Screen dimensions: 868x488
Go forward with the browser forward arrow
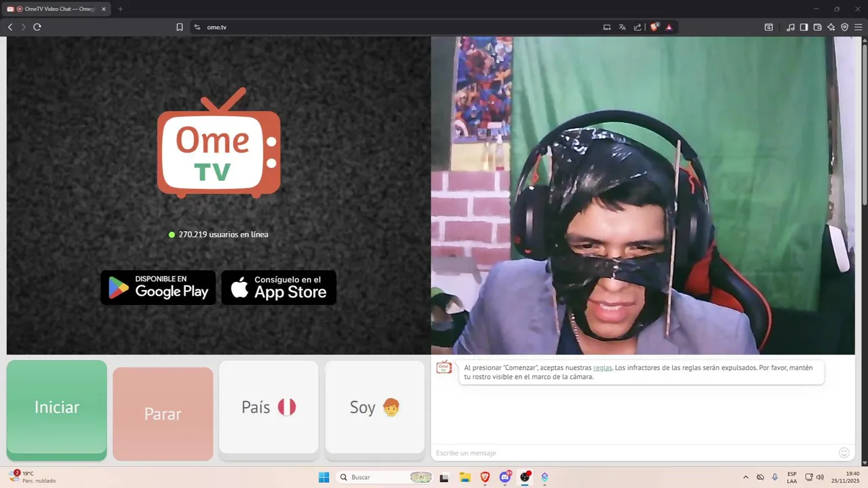tap(23, 27)
